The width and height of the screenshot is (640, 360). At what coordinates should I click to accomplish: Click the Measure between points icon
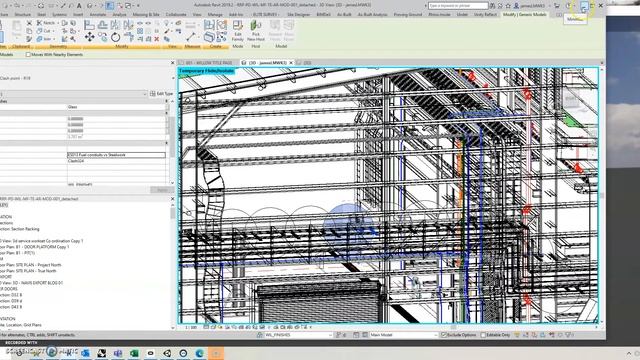(x=191, y=37)
